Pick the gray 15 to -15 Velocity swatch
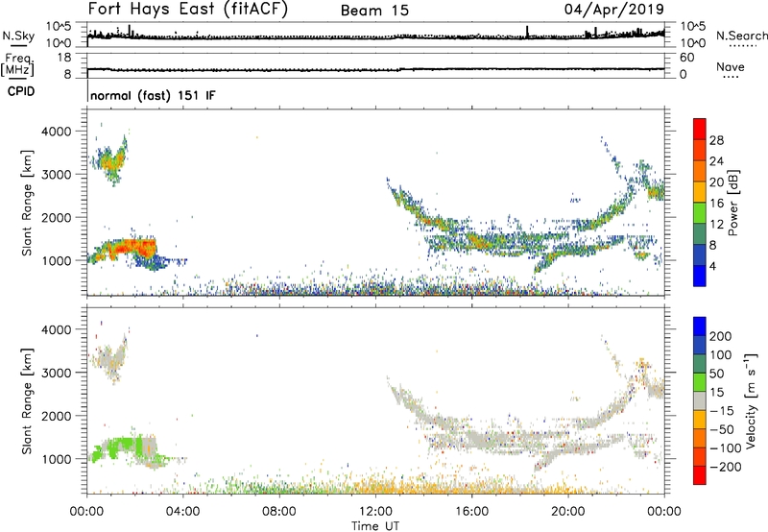The height and width of the screenshot is (532, 768). [x=700, y=400]
